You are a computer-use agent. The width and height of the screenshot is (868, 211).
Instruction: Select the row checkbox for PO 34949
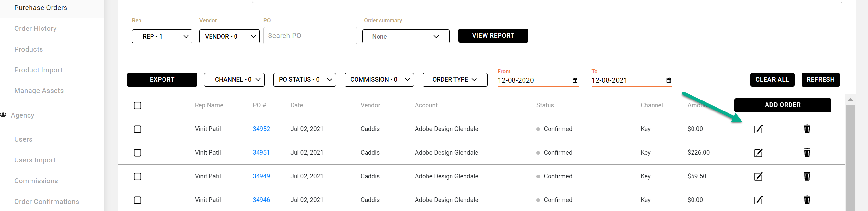pos(138,177)
